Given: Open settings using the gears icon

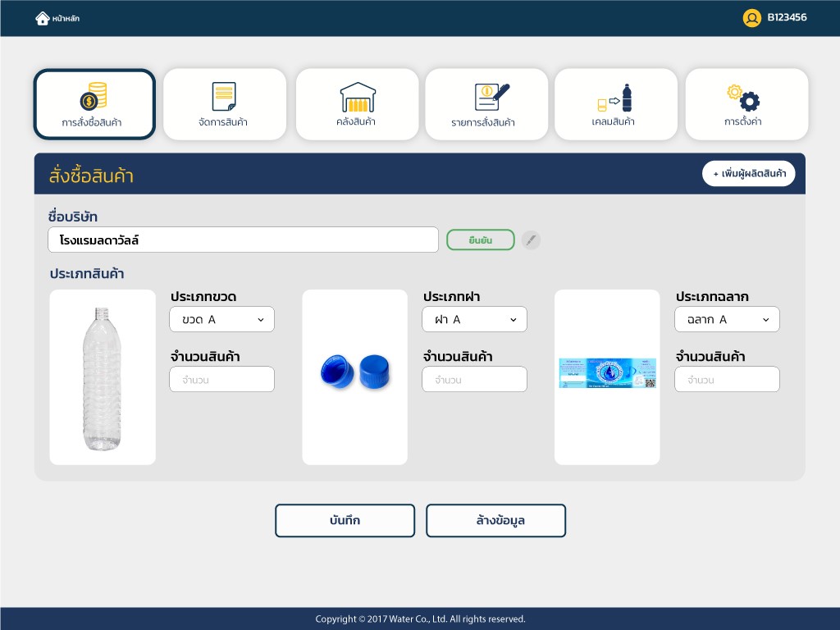Looking at the screenshot, I should click(x=743, y=97).
